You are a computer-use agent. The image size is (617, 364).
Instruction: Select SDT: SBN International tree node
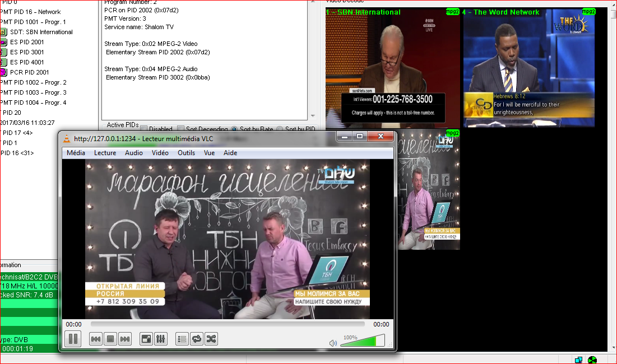click(x=41, y=32)
